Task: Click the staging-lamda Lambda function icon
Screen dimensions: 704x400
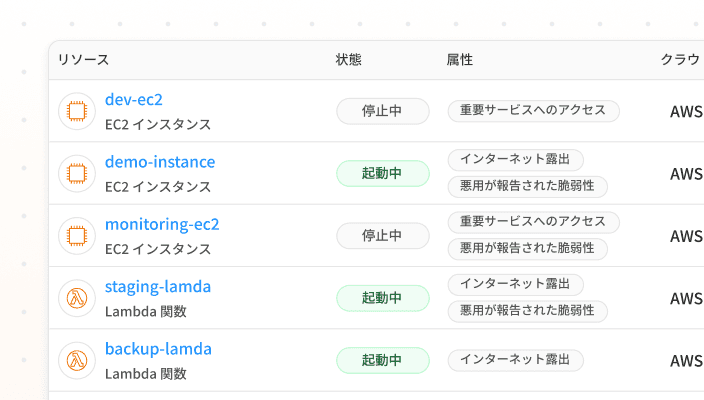Action: point(76,298)
